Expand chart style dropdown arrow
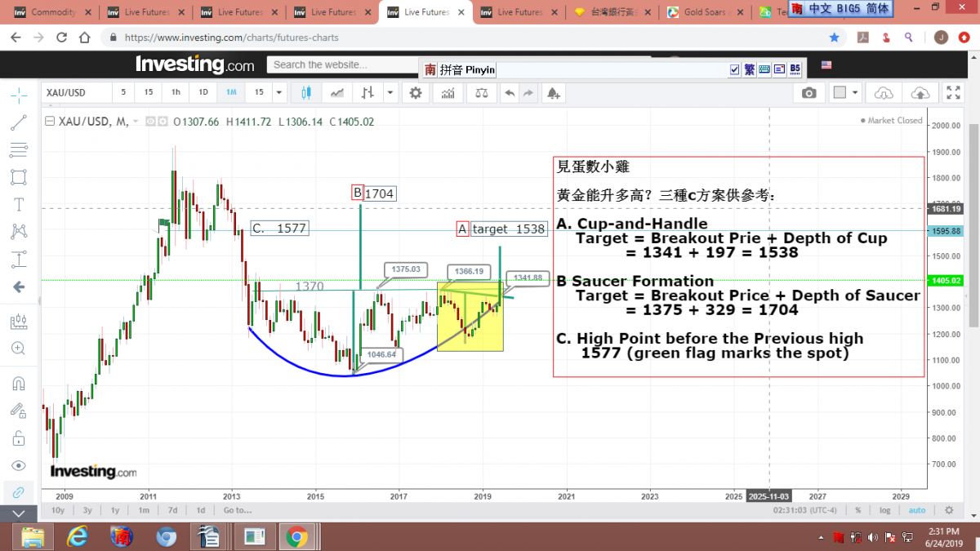 point(390,93)
